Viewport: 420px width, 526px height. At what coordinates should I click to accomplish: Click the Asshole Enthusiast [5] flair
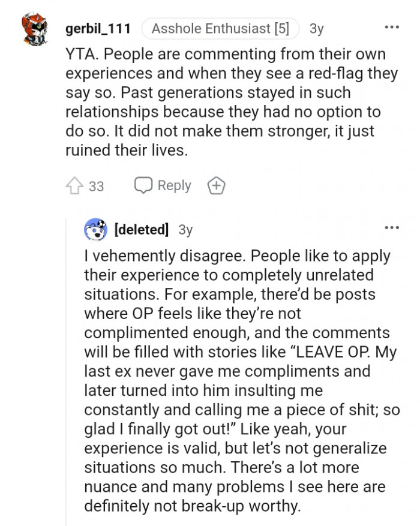[x=220, y=28]
